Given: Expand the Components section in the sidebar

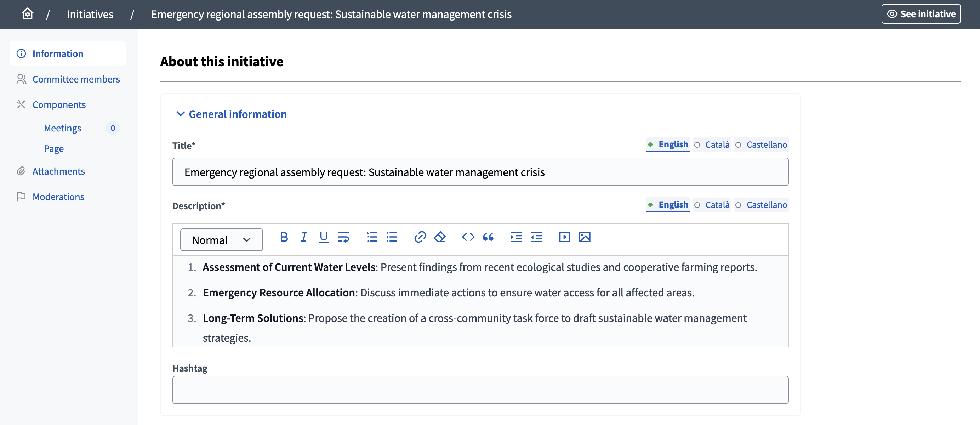Looking at the screenshot, I should click(59, 104).
